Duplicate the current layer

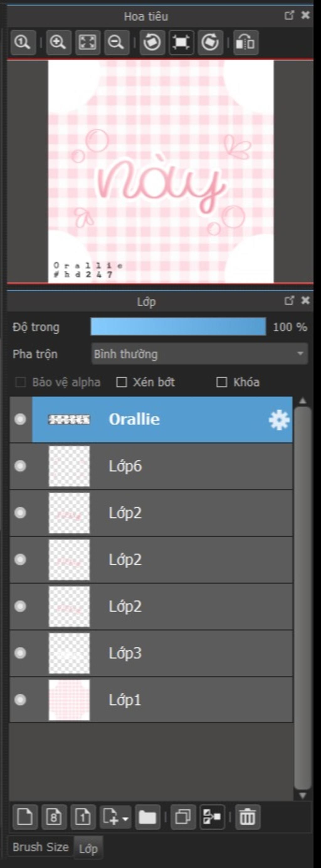(183, 817)
